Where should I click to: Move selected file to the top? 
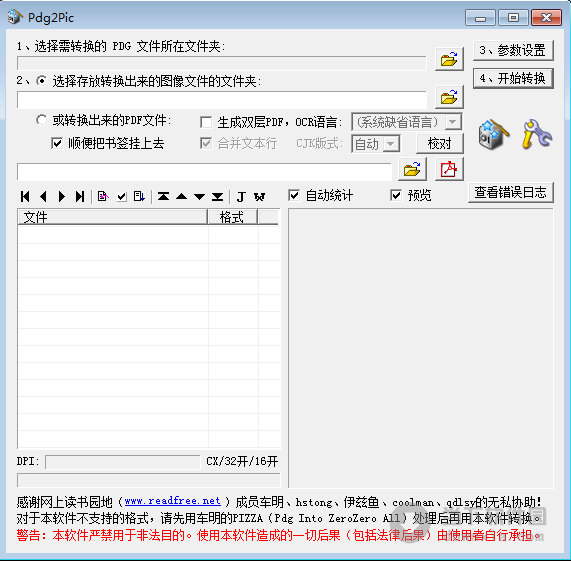click(163, 197)
